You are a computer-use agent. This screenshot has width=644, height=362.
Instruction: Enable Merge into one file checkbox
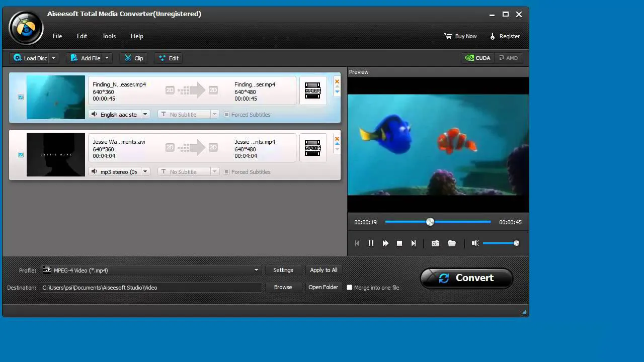[x=349, y=288]
